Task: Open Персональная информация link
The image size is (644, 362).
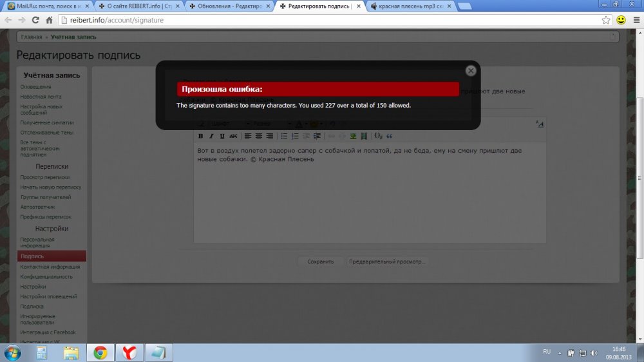Action: (x=37, y=242)
